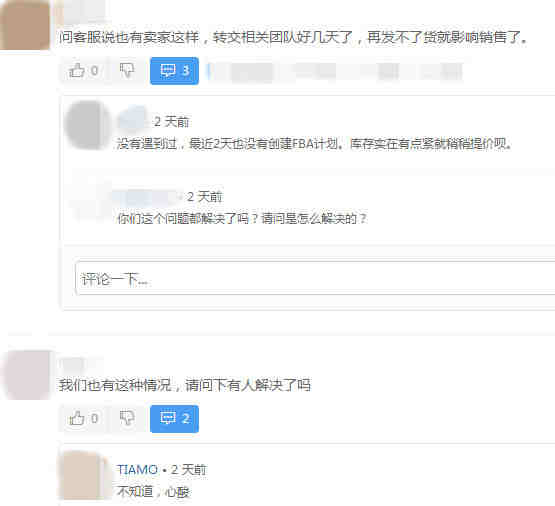This screenshot has height=506, width=555.
Task: Dislike the comment 请问下有人解决了吗
Action: (127, 419)
